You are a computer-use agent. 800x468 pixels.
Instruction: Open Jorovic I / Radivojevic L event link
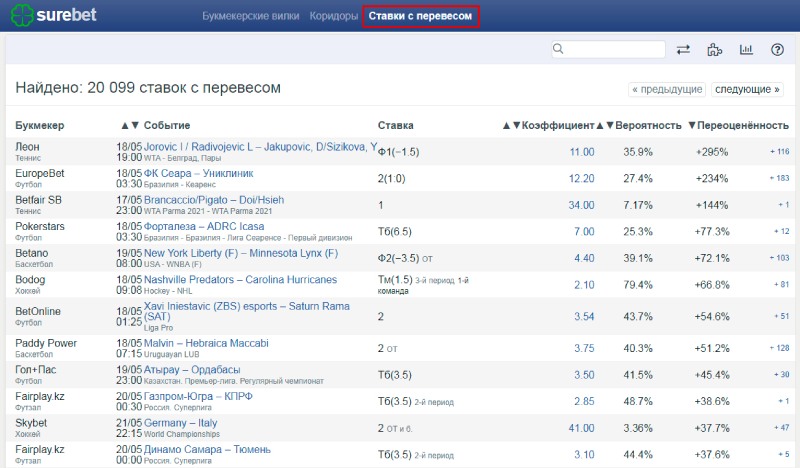pyautogui.click(x=260, y=147)
